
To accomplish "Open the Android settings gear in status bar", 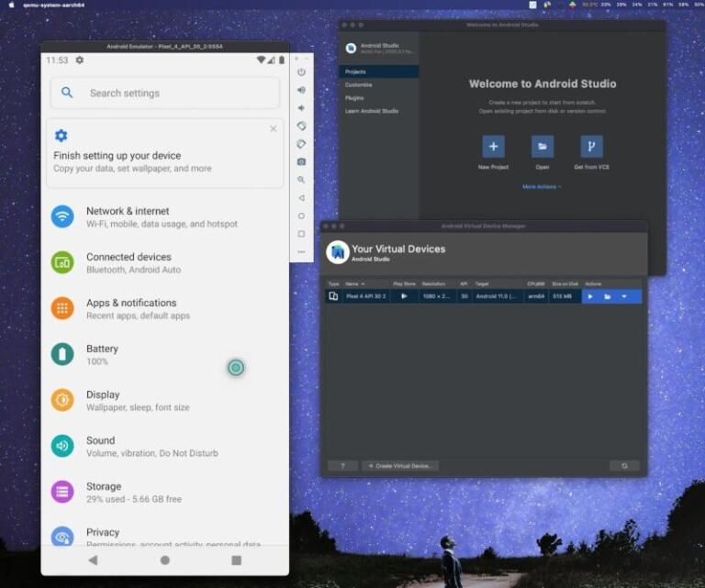I will click(x=80, y=61).
